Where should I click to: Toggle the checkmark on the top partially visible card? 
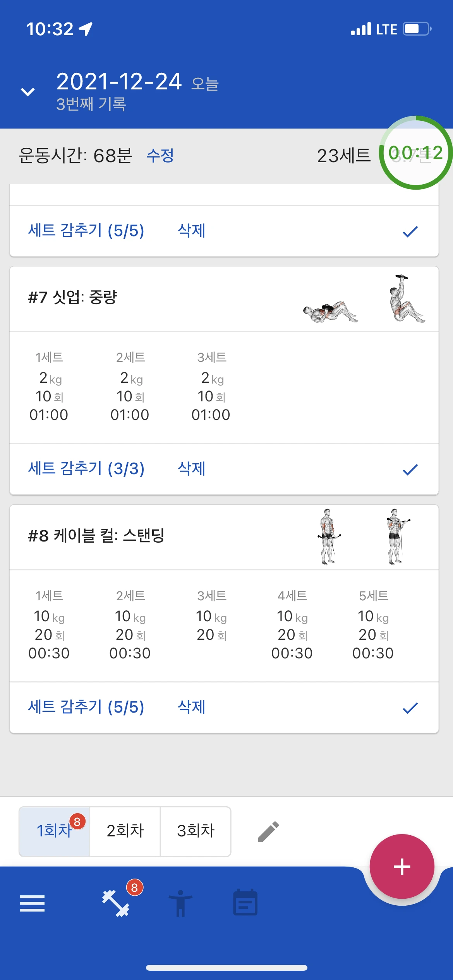point(410,231)
